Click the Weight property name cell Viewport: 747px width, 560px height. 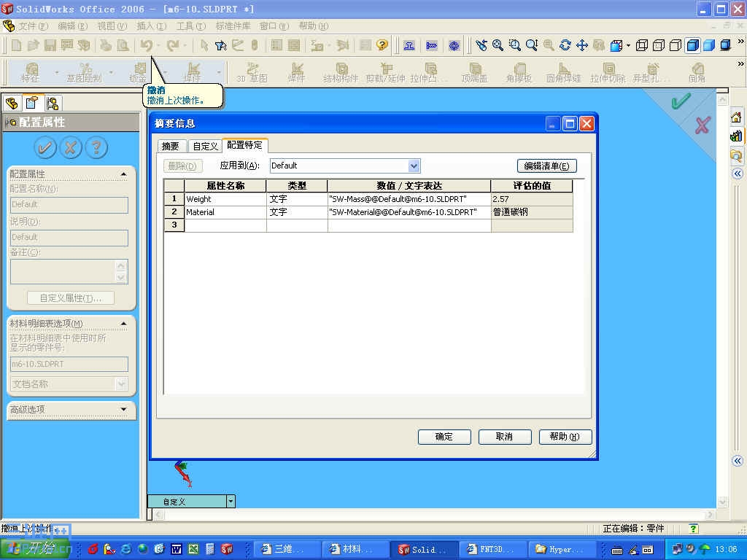tap(225, 199)
